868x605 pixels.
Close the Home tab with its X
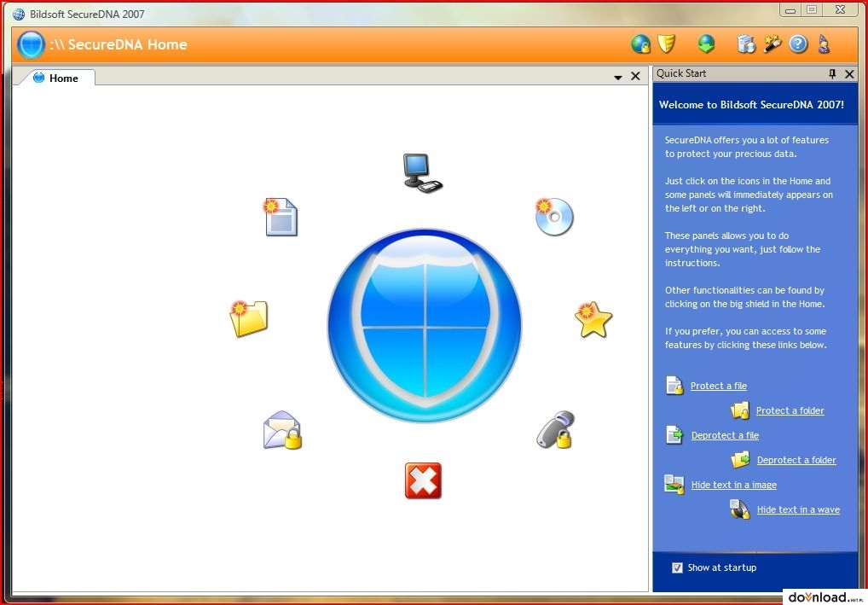click(x=635, y=77)
